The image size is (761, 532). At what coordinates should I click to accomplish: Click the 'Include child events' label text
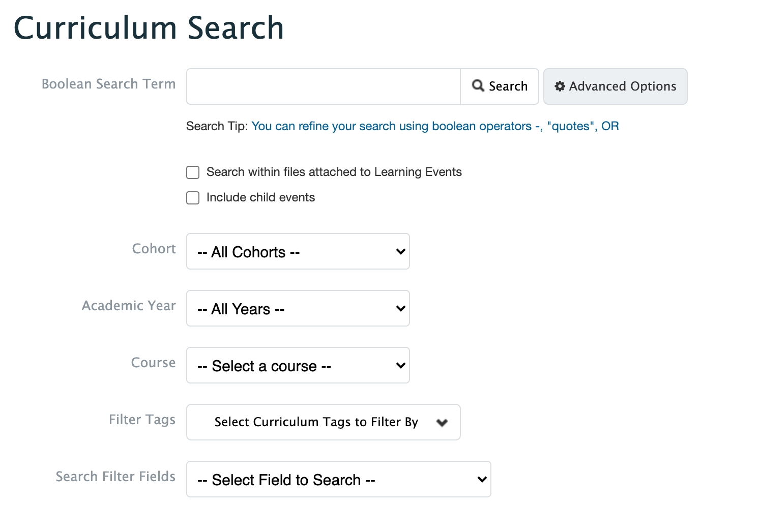[260, 197]
